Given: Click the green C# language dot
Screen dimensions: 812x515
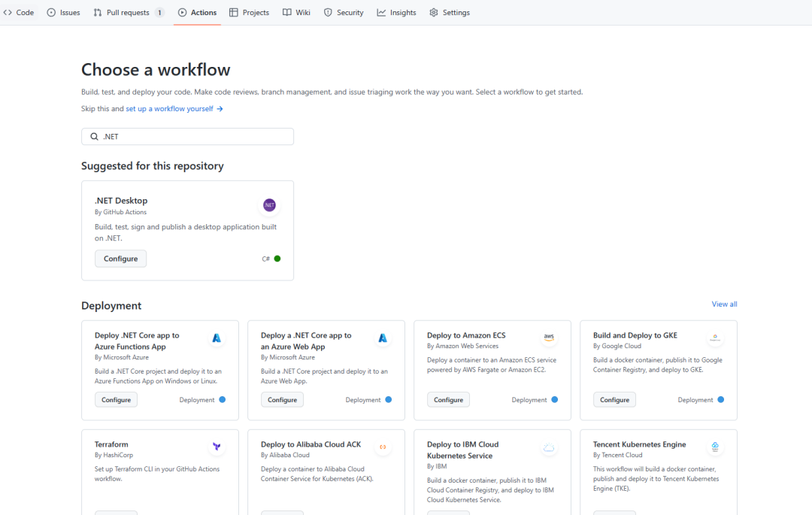Looking at the screenshot, I should [277, 259].
